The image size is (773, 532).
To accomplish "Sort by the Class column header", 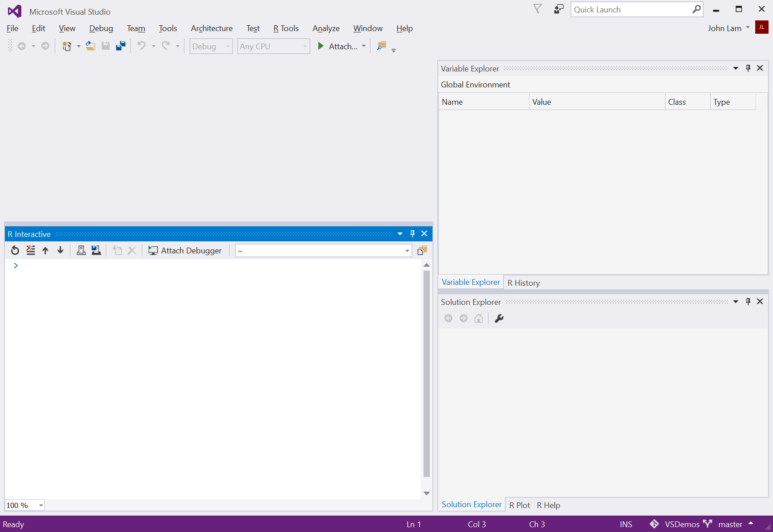I will tap(688, 102).
